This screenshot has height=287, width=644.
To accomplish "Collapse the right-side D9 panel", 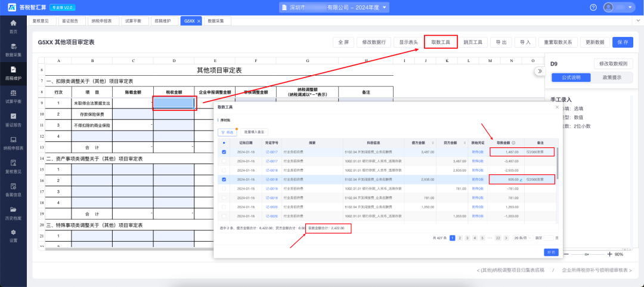I will point(539,71).
